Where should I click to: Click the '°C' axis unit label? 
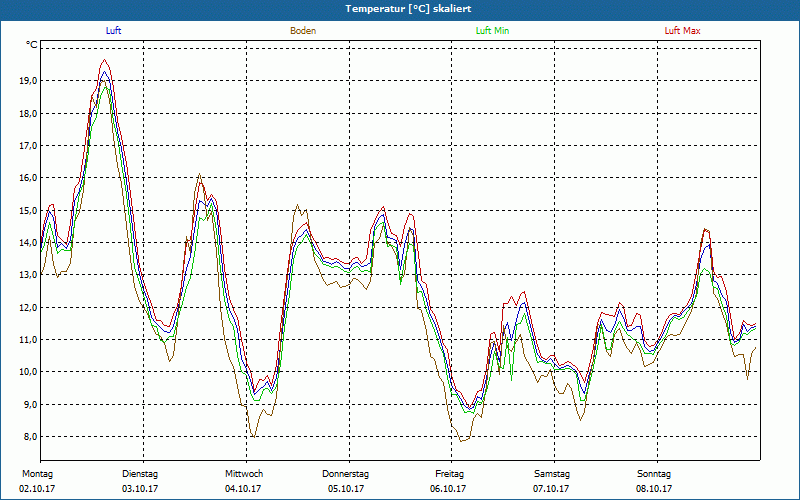32,45
